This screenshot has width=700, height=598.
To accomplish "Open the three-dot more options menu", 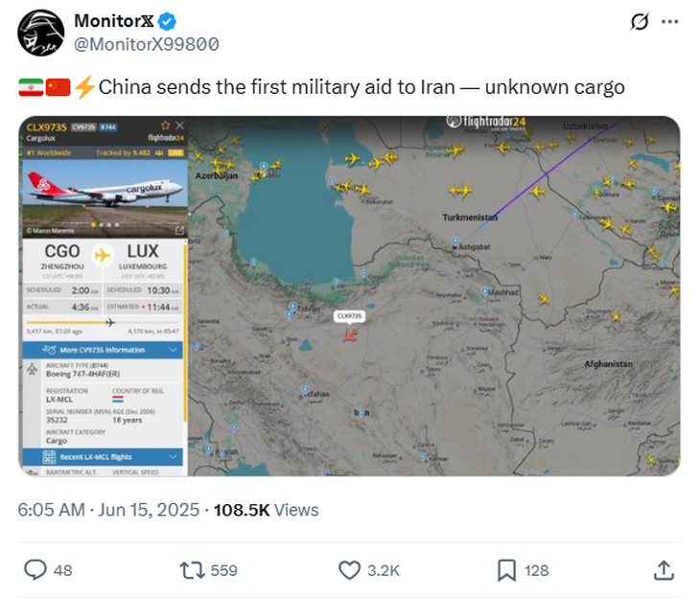I will tap(669, 21).
